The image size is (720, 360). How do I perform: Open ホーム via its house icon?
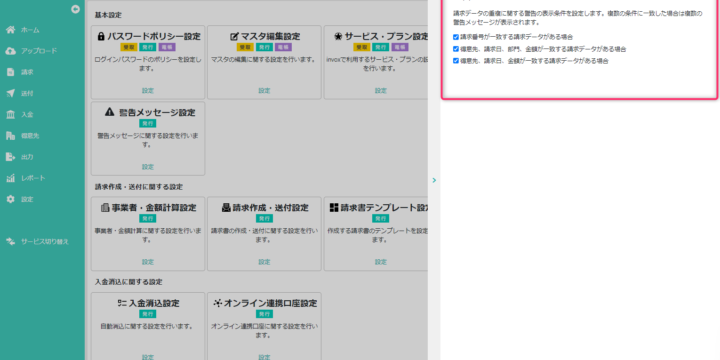(x=11, y=30)
